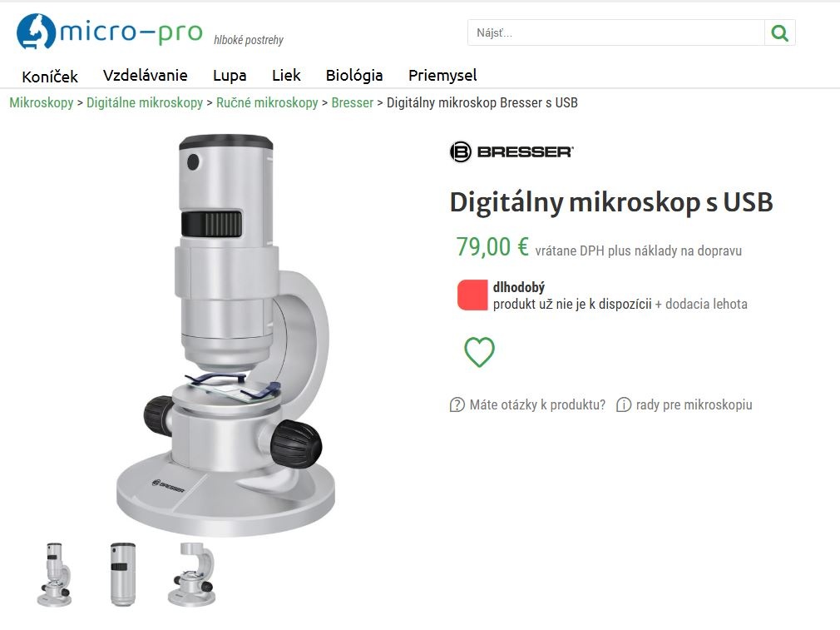Go to the Mikroskopy breadcrumb link
Image resolution: width=840 pixels, height=630 pixels.
pos(42,102)
